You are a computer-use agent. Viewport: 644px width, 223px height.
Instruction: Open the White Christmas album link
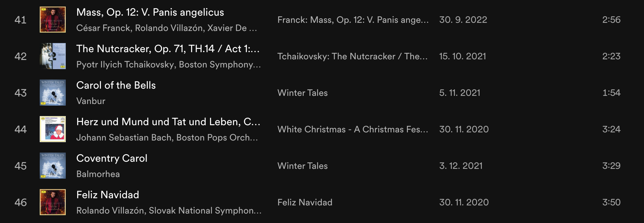coord(353,129)
